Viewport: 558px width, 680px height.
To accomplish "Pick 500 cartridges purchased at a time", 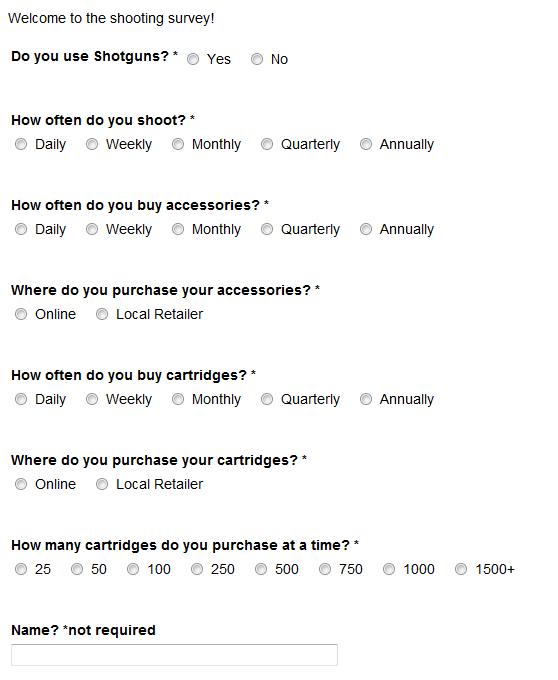I will coord(261,569).
